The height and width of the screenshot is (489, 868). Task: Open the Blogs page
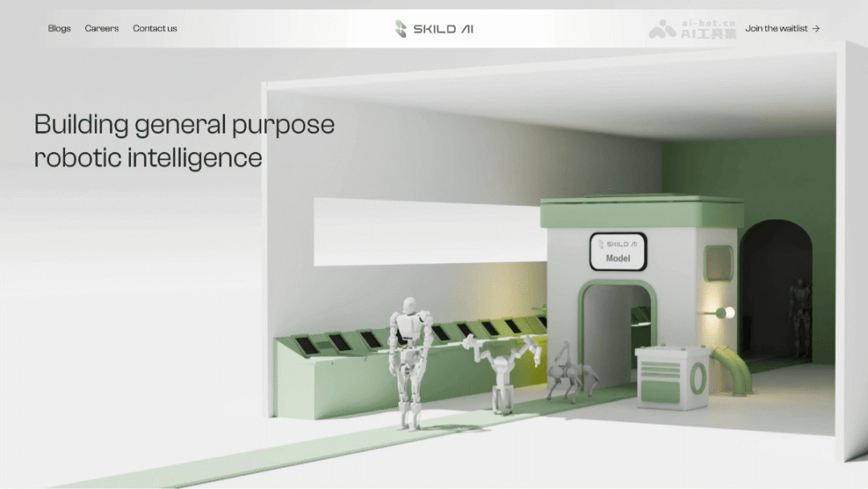point(59,29)
